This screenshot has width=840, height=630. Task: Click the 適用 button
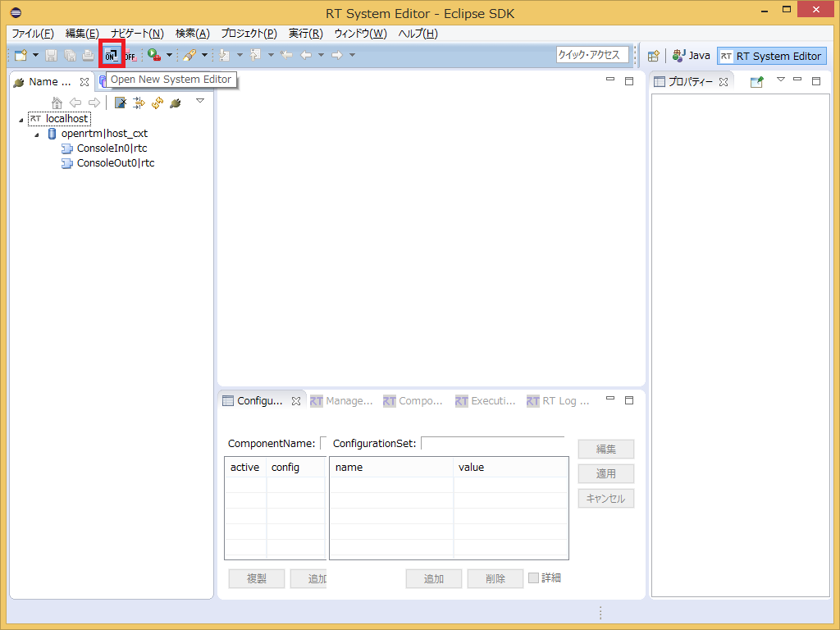click(606, 473)
